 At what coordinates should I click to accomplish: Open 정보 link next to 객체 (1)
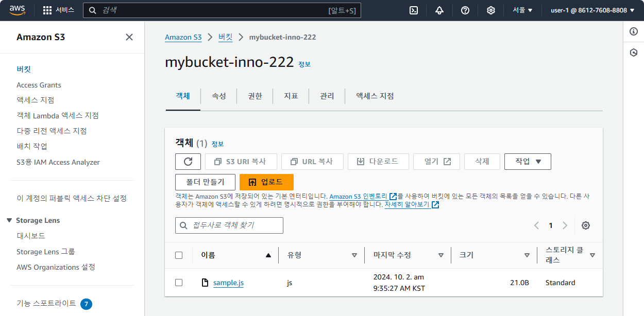[218, 144]
